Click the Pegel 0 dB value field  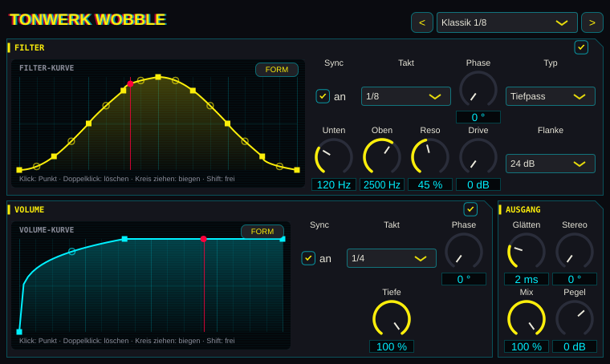click(575, 346)
